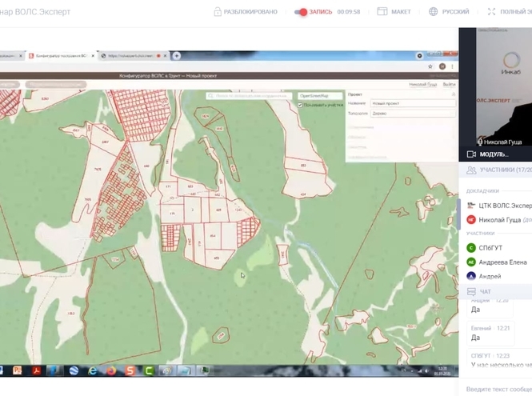The width and height of the screenshot is (532, 396).
Task: Toggle the ЗАПИСЬ recording switch
Action: pos(301,12)
